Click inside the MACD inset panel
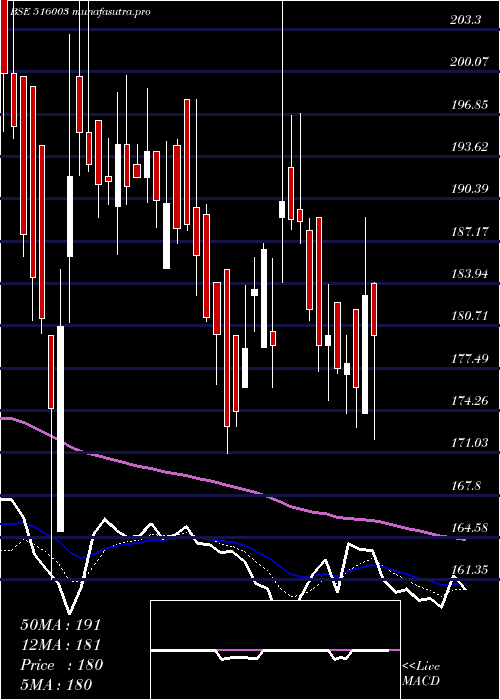This screenshot has height=700, width=500. [275, 650]
